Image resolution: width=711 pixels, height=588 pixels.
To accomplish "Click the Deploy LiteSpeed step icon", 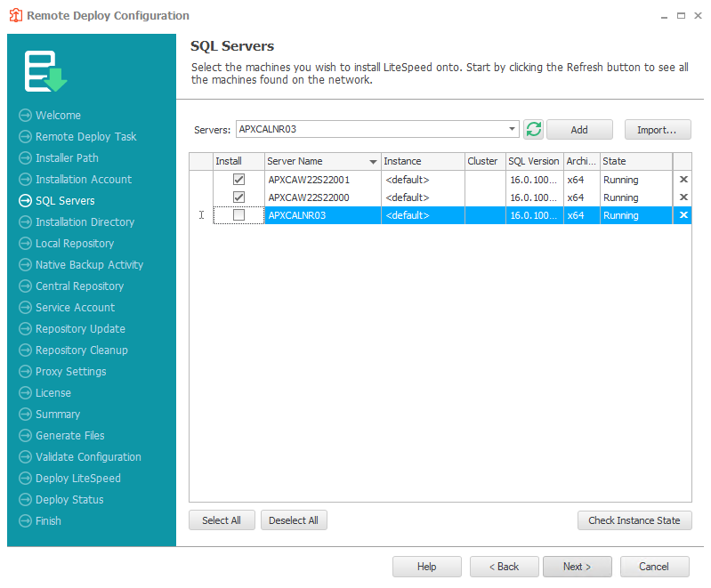I will point(26,478).
